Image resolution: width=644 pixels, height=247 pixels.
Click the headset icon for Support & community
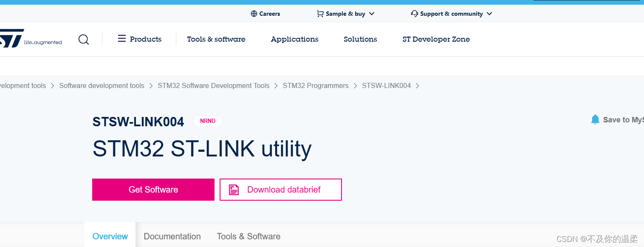[415, 14]
